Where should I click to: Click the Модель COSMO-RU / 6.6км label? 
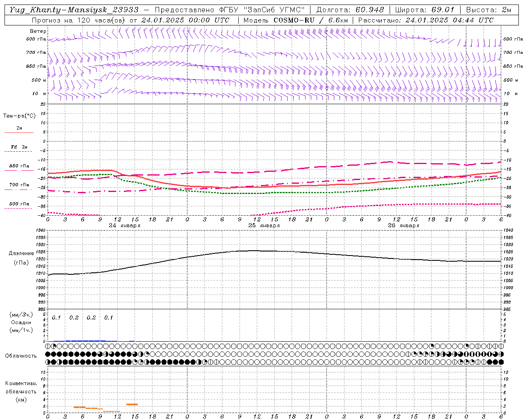coord(296,20)
